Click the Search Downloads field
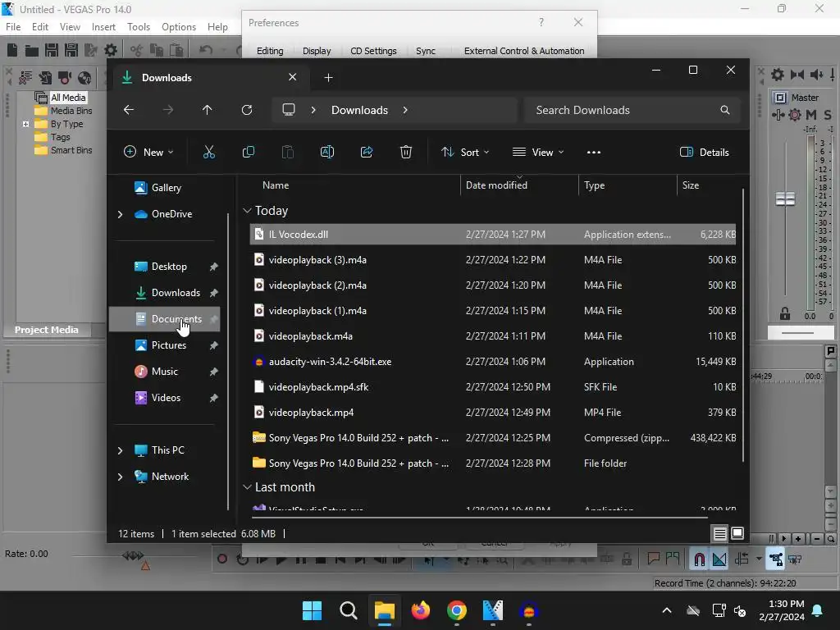Image resolution: width=840 pixels, height=630 pixels. 632,110
